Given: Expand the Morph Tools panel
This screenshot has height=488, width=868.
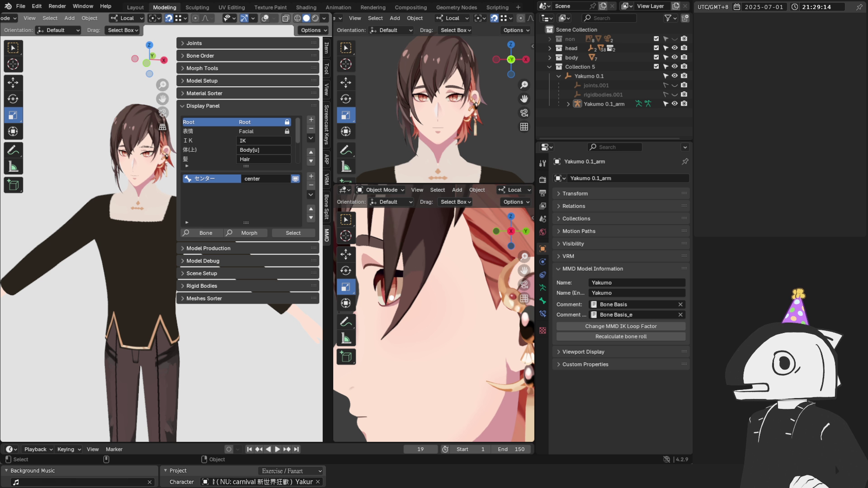Looking at the screenshot, I should click(248, 68).
